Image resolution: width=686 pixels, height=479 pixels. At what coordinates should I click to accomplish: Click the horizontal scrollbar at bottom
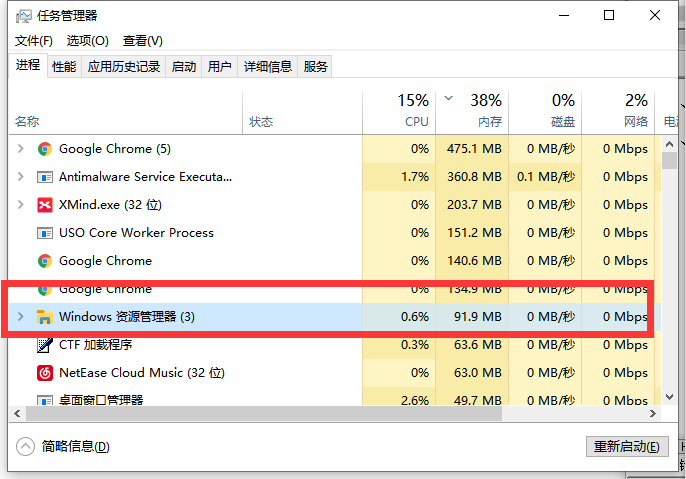pyautogui.click(x=330, y=412)
